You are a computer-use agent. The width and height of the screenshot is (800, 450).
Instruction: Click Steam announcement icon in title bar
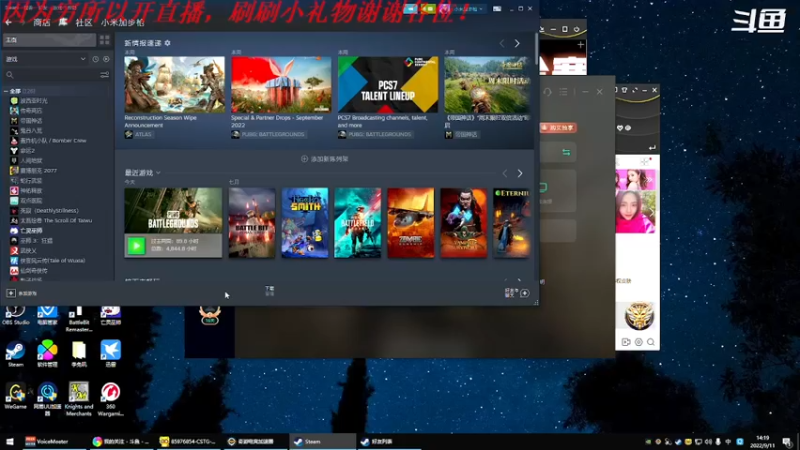tap(410, 9)
